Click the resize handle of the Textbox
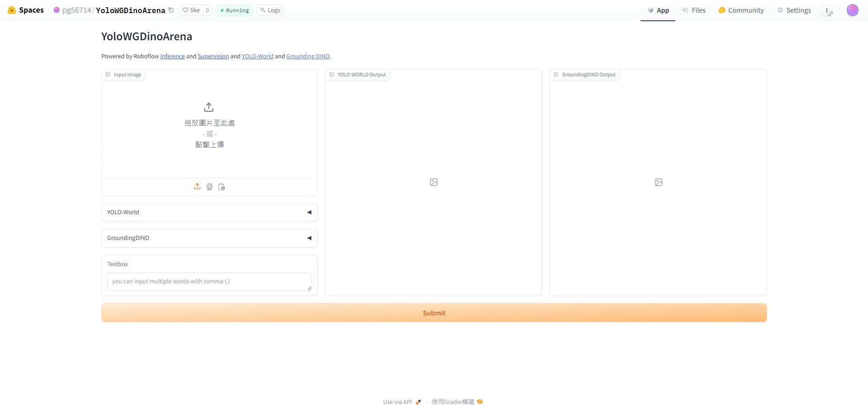This screenshot has width=868, height=408. click(x=309, y=288)
